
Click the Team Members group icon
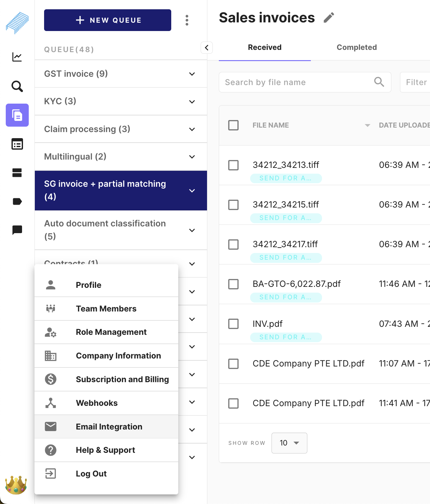[50, 309]
